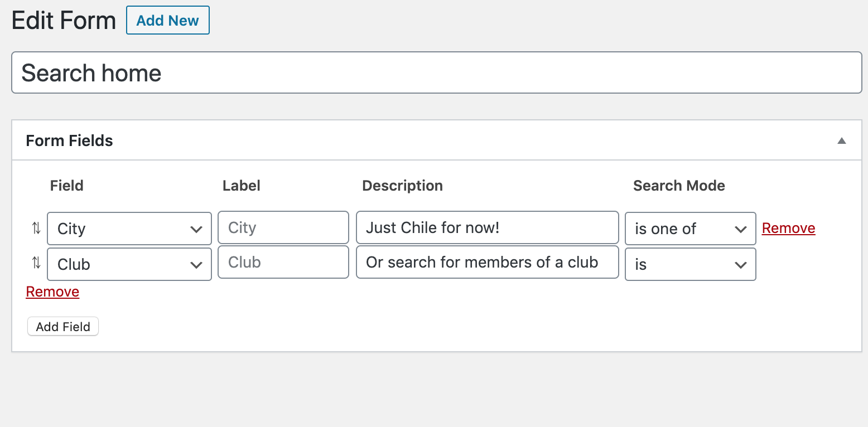Image resolution: width=868 pixels, height=427 pixels.
Task: Focus the "Search home" form title field
Action: [437, 72]
